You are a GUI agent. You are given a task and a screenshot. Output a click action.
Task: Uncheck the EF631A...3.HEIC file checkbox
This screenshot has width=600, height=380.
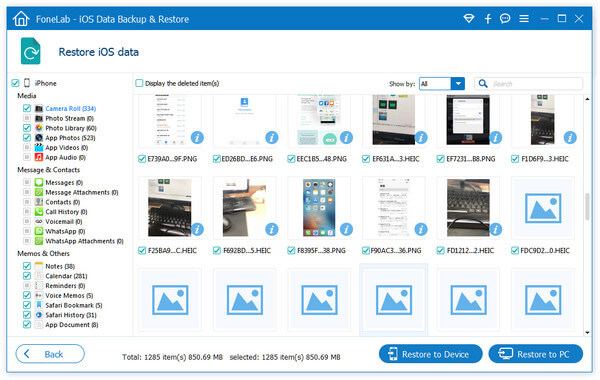(x=366, y=159)
